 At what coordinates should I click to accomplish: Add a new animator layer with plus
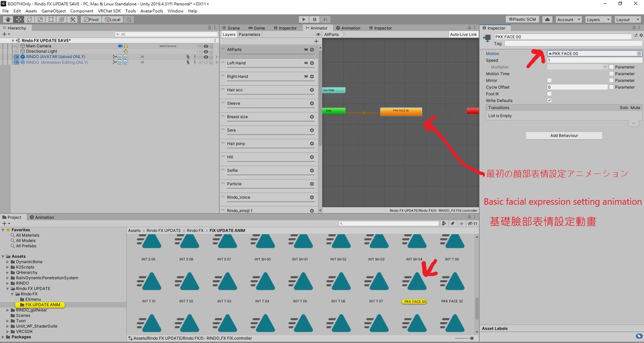[316, 41]
